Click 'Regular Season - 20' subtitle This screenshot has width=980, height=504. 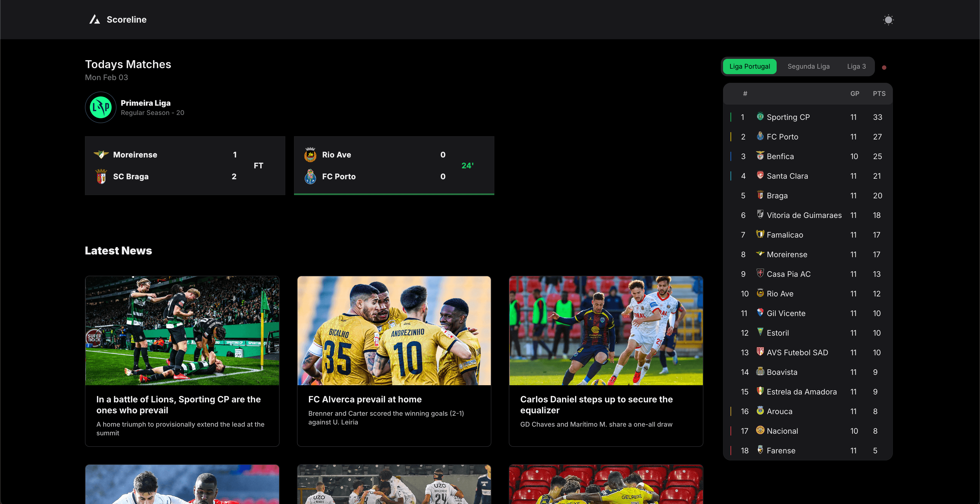click(152, 113)
